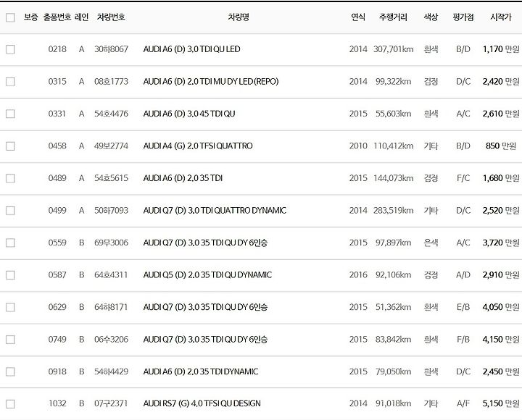Check the box next to listing 1032
The height and width of the screenshot is (420, 522).
[10, 404]
